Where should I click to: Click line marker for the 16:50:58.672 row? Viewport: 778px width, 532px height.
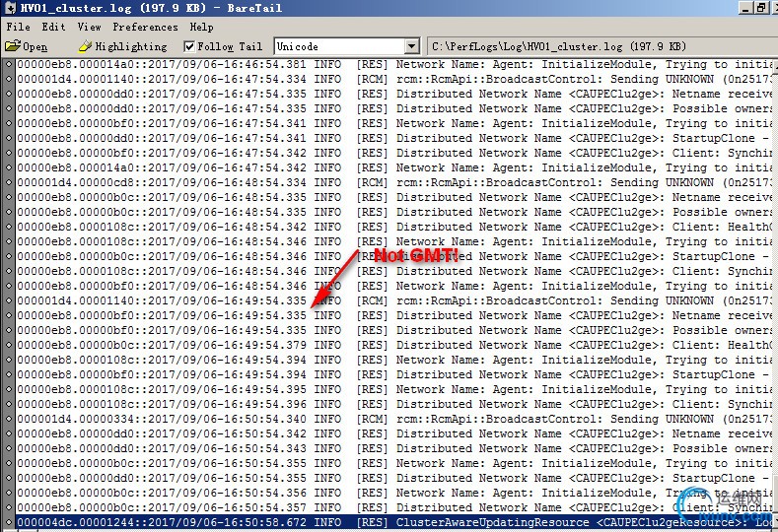click(9, 522)
